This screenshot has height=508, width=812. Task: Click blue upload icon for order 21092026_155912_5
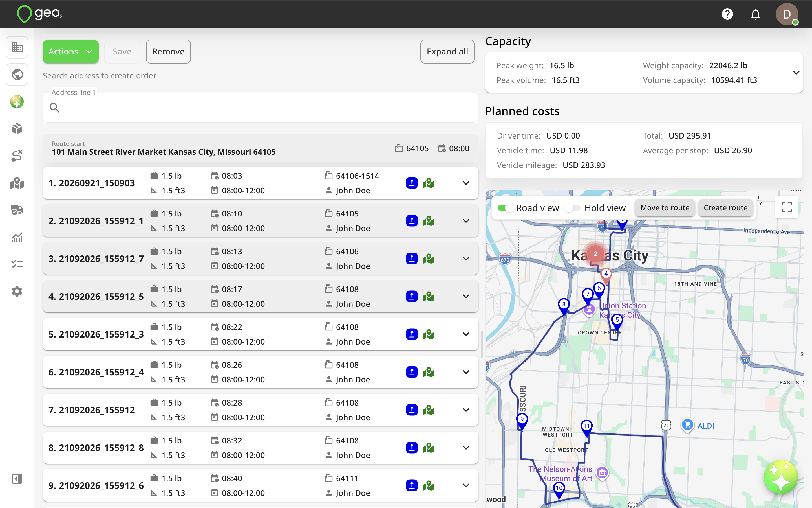pos(412,297)
